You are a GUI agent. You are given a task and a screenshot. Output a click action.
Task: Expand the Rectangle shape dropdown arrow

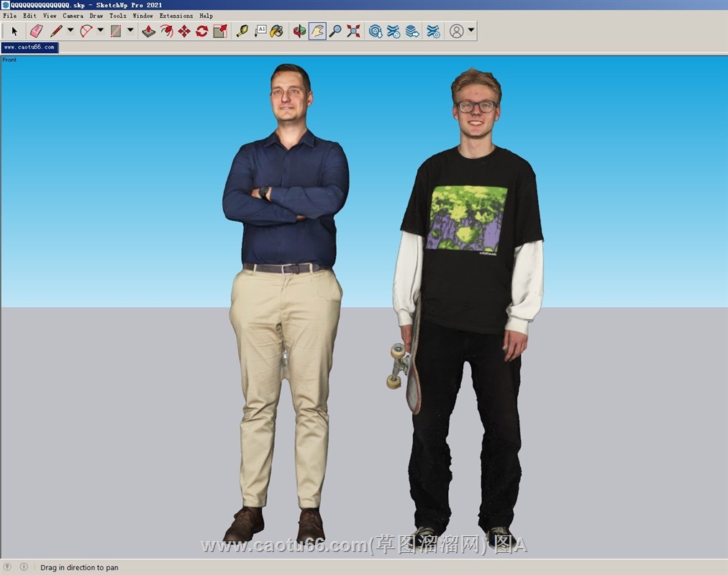point(130,31)
